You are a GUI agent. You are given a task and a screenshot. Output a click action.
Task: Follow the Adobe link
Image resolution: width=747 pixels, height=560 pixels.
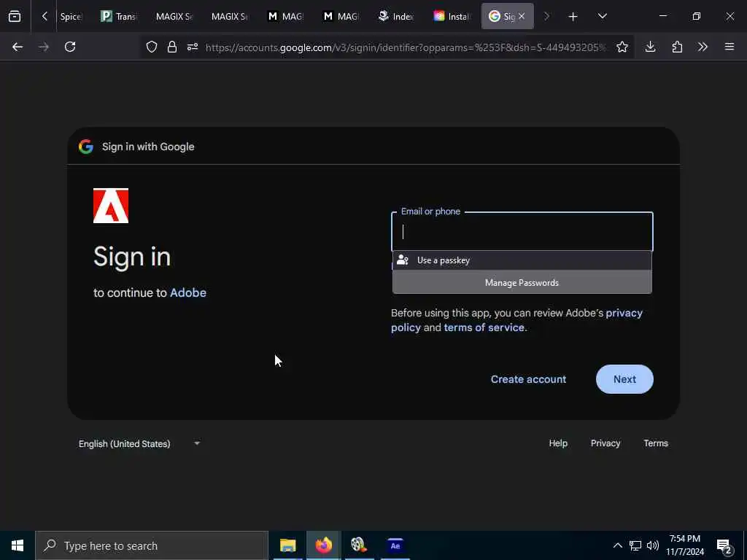pyautogui.click(x=188, y=292)
